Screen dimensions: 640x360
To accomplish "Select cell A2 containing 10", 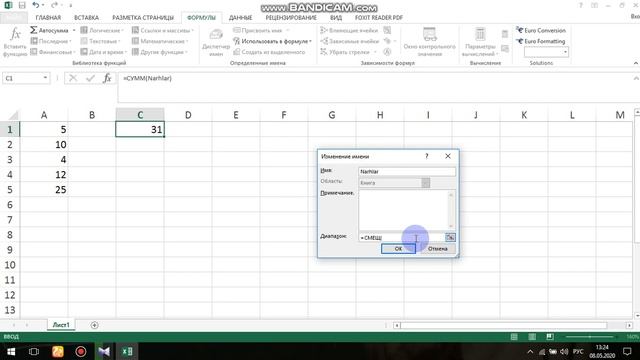I will coord(44,144).
